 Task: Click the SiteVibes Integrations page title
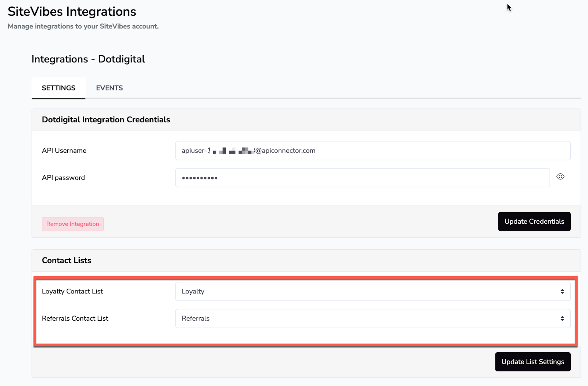[72, 12]
